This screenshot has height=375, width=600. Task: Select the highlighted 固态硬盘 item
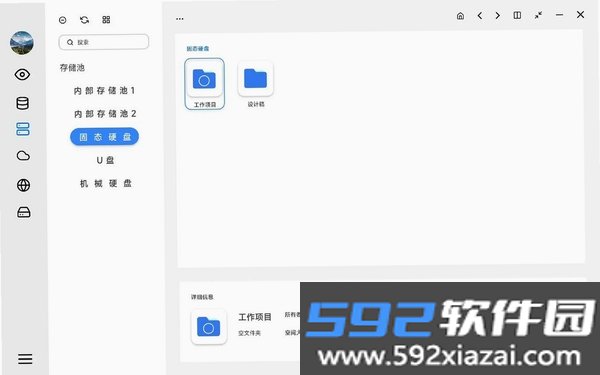[x=104, y=137]
